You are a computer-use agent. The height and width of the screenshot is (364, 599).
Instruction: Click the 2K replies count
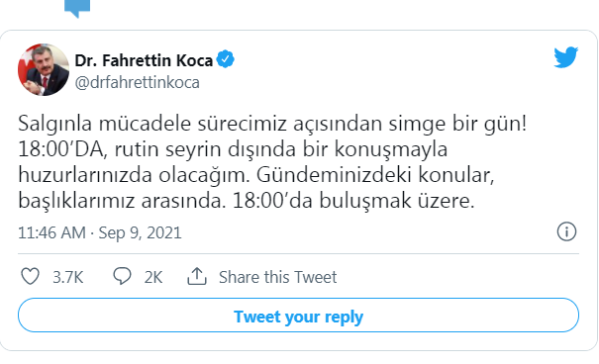click(x=153, y=277)
